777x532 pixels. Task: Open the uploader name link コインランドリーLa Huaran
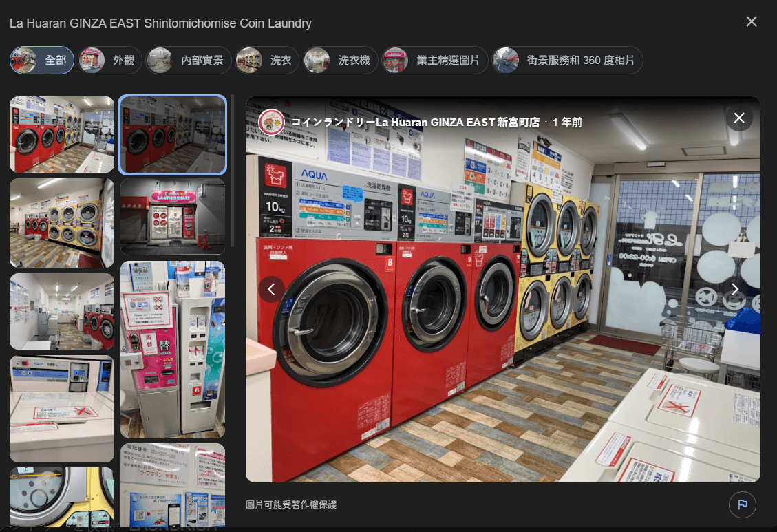pyautogui.click(x=415, y=122)
